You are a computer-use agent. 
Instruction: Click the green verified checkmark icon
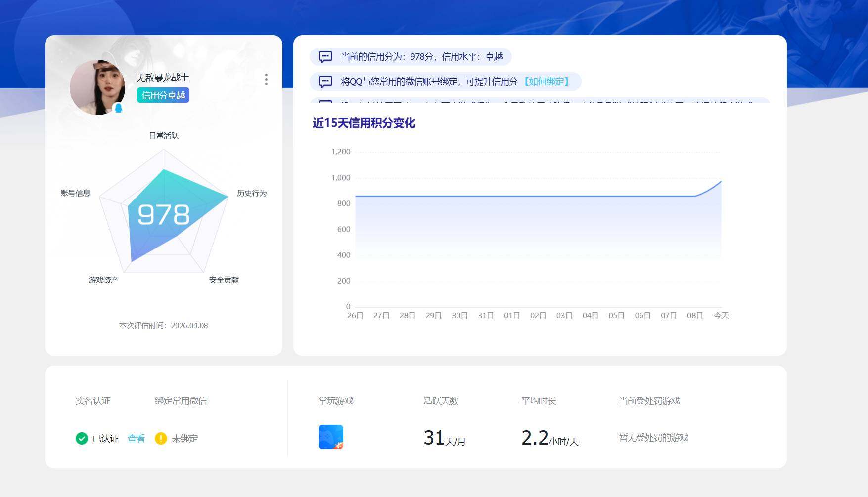point(82,438)
